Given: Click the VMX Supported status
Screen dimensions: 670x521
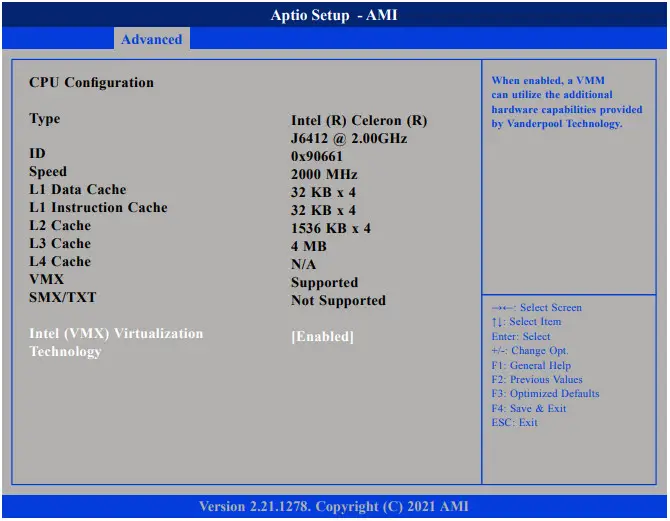Looking at the screenshot, I should [324, 283].
